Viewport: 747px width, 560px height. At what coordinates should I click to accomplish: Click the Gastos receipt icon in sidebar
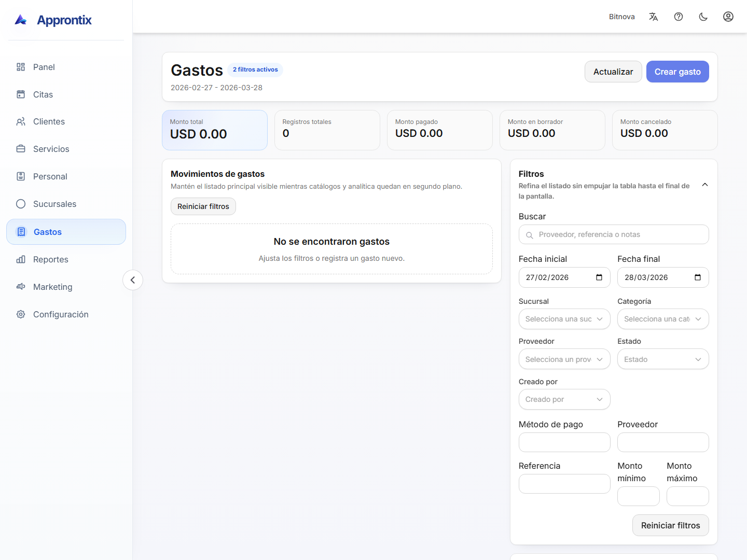[21, 232]
